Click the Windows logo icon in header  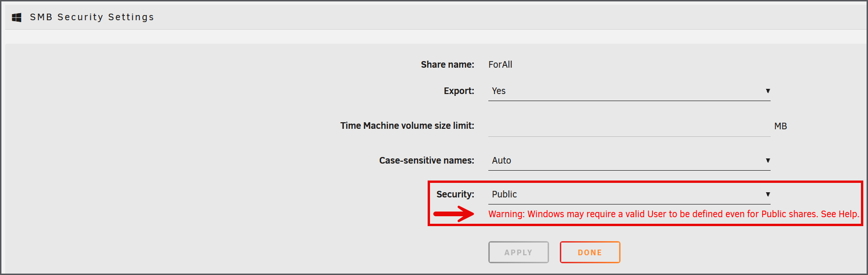[x=17, y=17]
